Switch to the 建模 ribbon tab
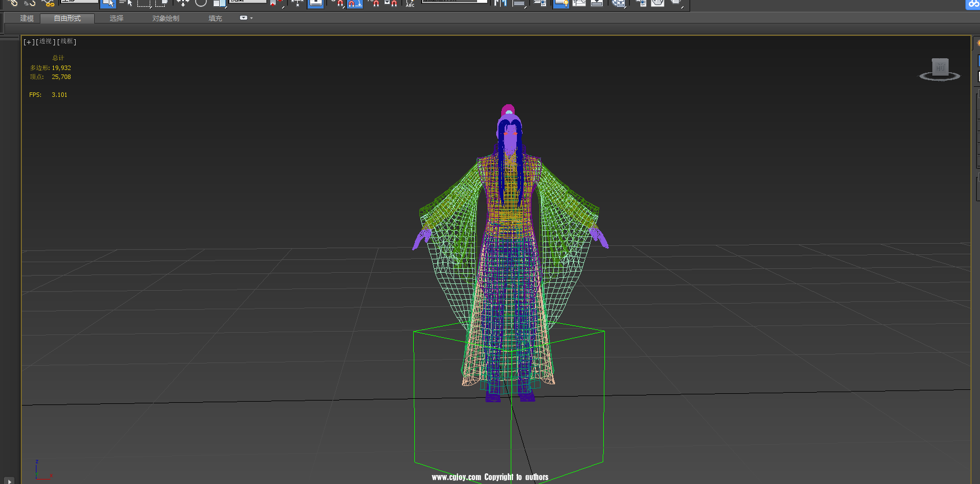The height and width of the screenshot is (484, 980). tap(27, 18)
